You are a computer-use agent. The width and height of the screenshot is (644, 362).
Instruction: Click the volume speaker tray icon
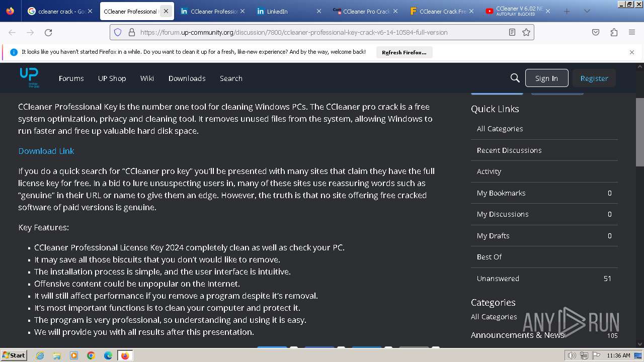pos(572,355)
